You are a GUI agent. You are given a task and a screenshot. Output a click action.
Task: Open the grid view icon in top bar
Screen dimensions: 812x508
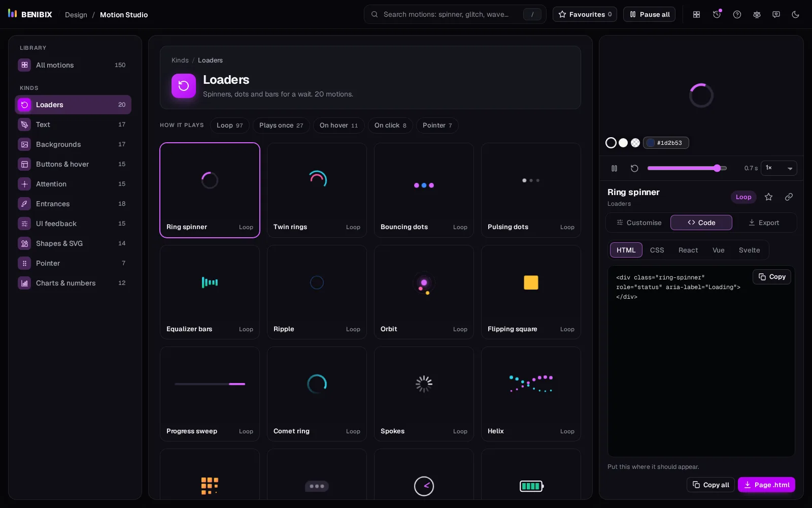[x=697, y=15]
